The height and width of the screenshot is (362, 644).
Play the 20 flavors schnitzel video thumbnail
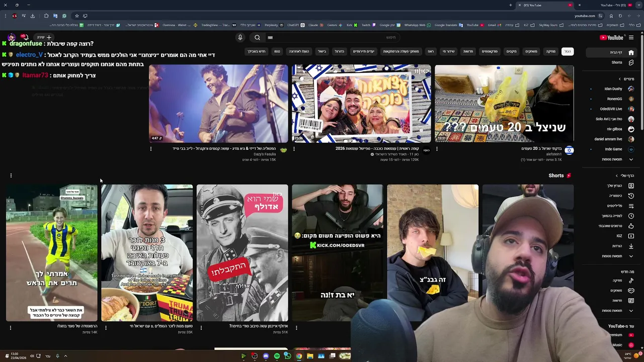504,104
